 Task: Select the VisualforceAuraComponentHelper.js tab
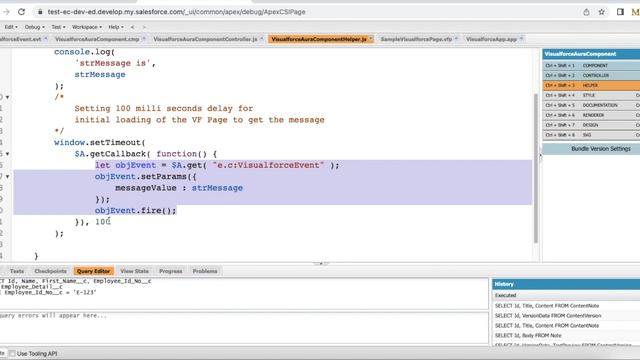tap(319, 39)
